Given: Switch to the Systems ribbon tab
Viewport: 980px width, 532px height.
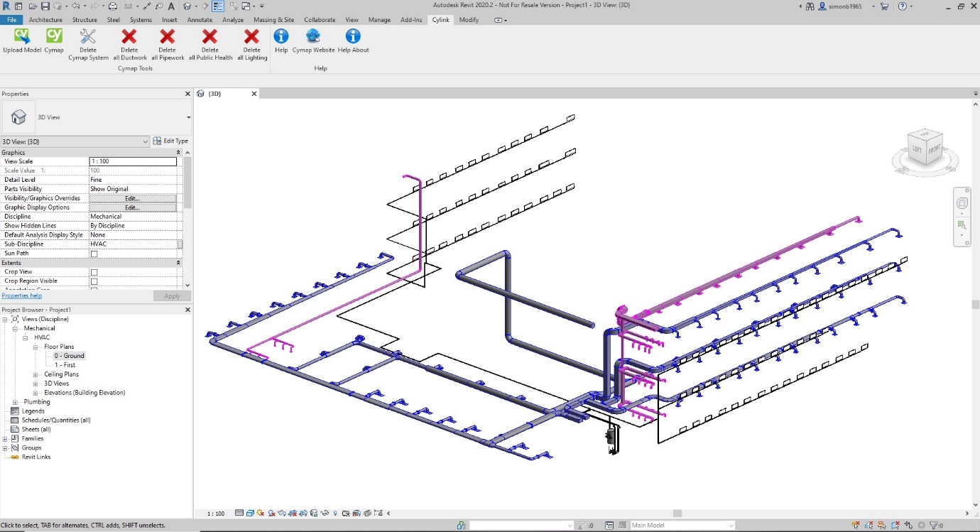Looking at the screenshot, I should [141, 20].
